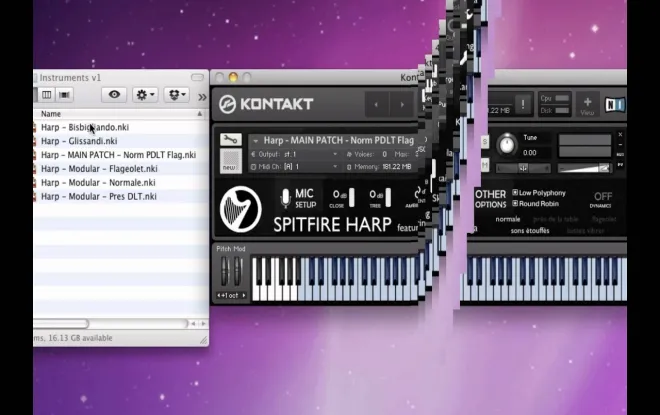Minimize the Kontakt window yellow button
The height and width of the screenshot is (415, 660).
tap(233, 77)
